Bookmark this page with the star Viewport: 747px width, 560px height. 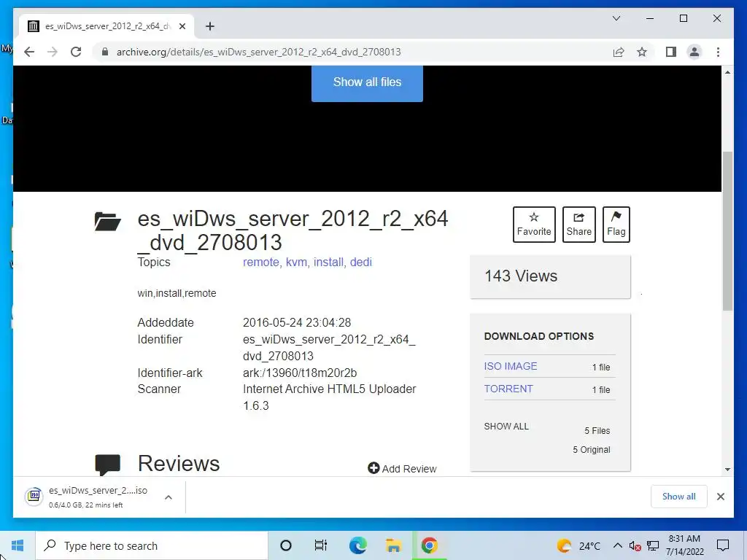642,52
